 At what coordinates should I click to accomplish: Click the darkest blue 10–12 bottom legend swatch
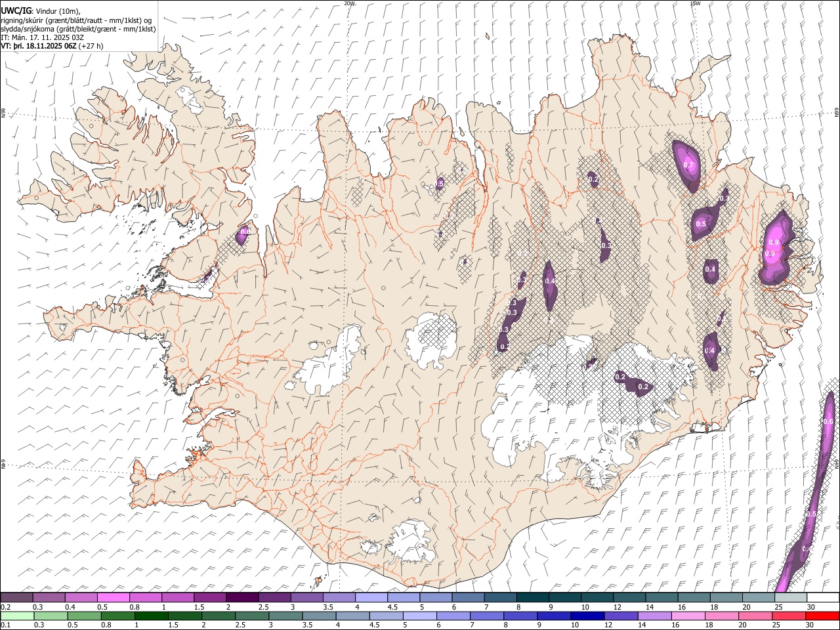point(587,616)
